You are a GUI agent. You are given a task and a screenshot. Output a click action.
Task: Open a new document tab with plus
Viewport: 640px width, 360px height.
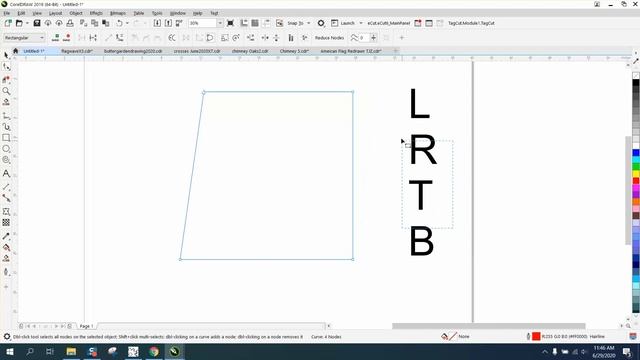pos(396,51)
